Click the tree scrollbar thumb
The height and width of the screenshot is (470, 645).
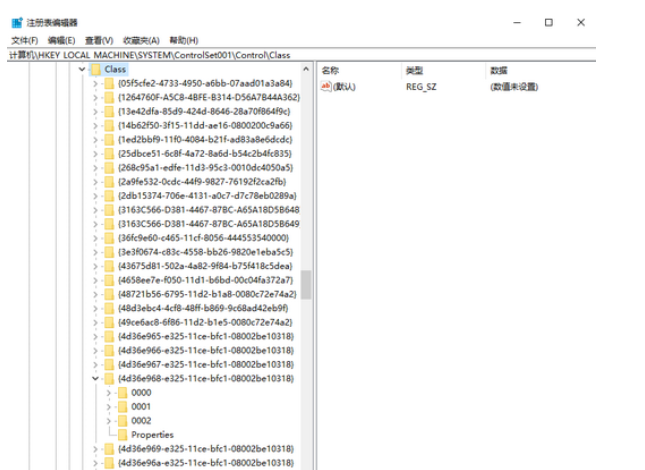click(306, 284)
